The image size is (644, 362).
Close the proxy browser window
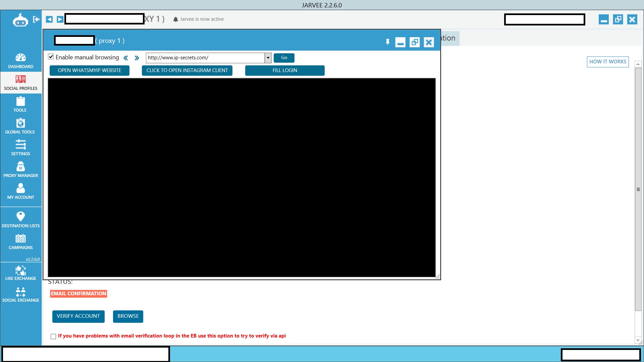click(429, 42)
